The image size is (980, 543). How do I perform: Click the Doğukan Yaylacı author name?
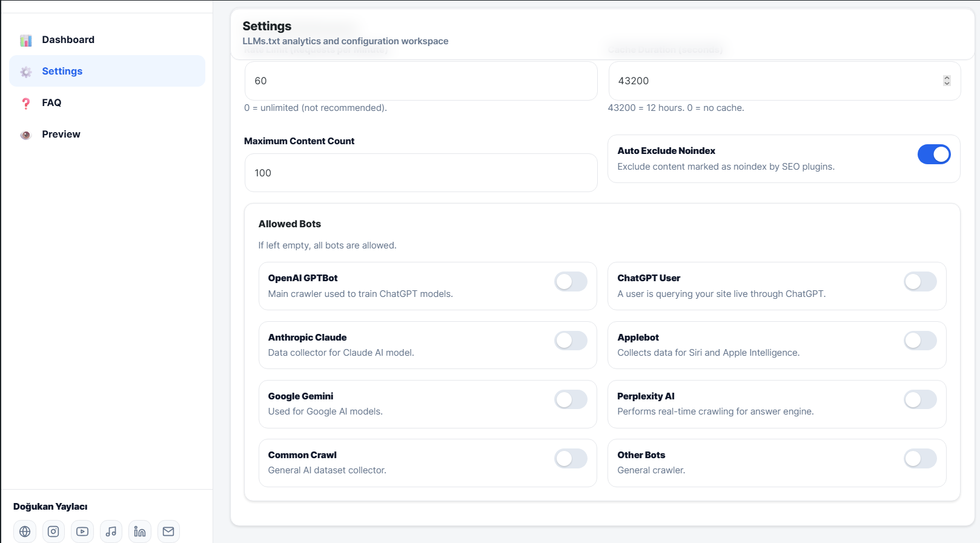coord(50,507)
